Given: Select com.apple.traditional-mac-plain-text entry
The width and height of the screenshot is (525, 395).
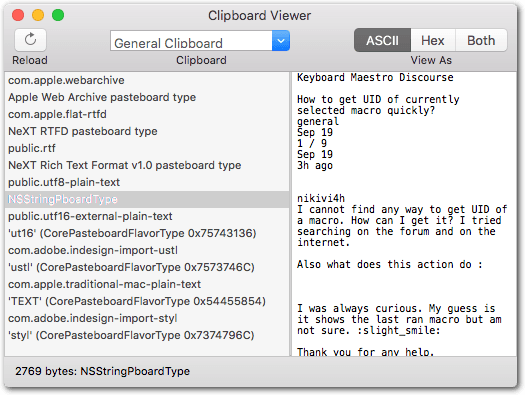Looking at the screenshot, I should tap(147, 285).
